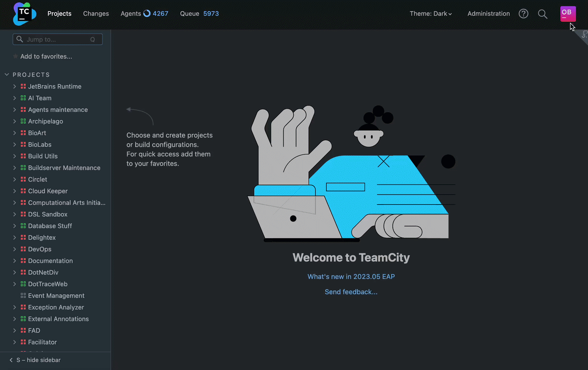
Task: Hide the sidebar using bottom button
Action: (x=35, y=360)
